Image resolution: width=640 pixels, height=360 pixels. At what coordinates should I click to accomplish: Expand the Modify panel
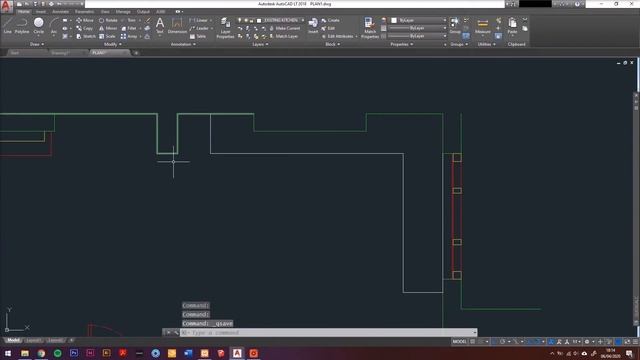[112, 44]
